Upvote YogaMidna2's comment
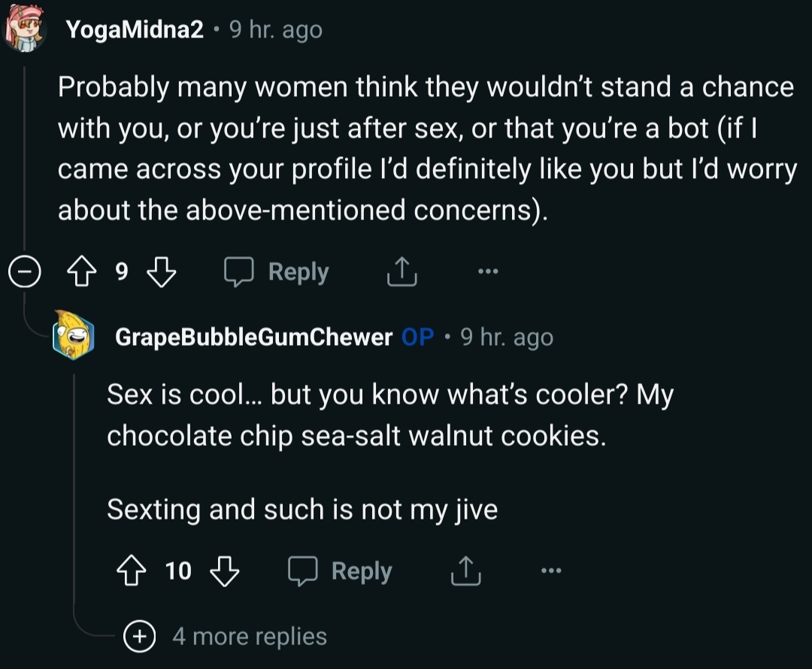 [x=82, y=271]
